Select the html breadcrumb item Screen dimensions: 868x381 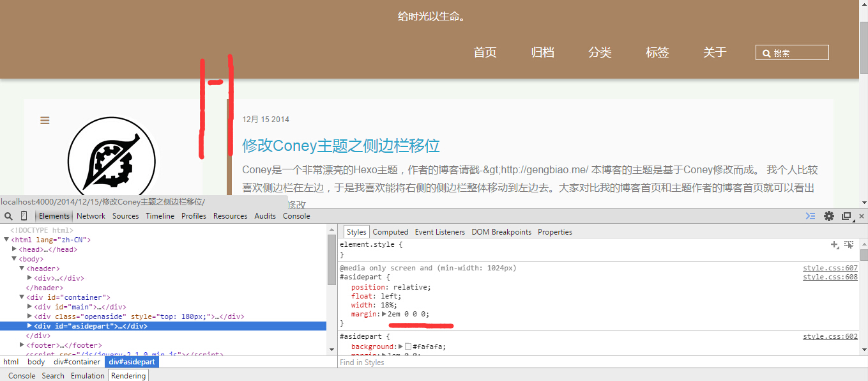pos(11,362)
